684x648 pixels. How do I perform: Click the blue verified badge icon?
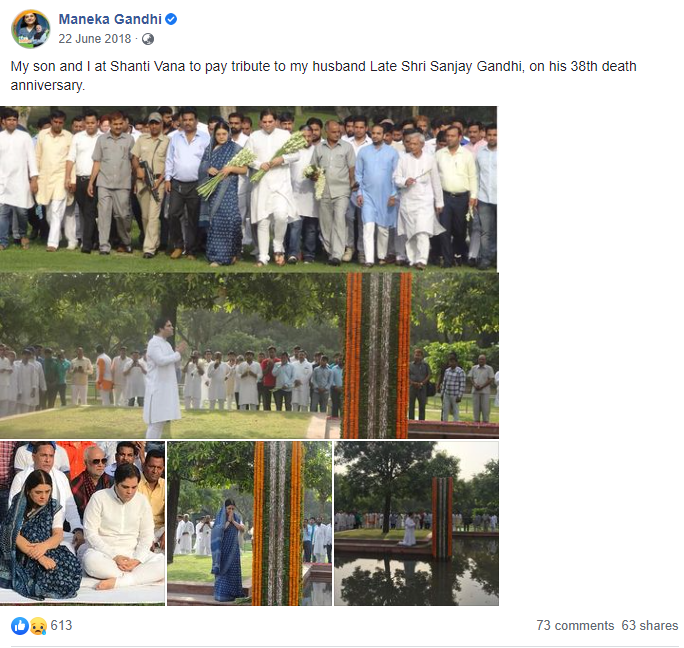pos(171,19)
